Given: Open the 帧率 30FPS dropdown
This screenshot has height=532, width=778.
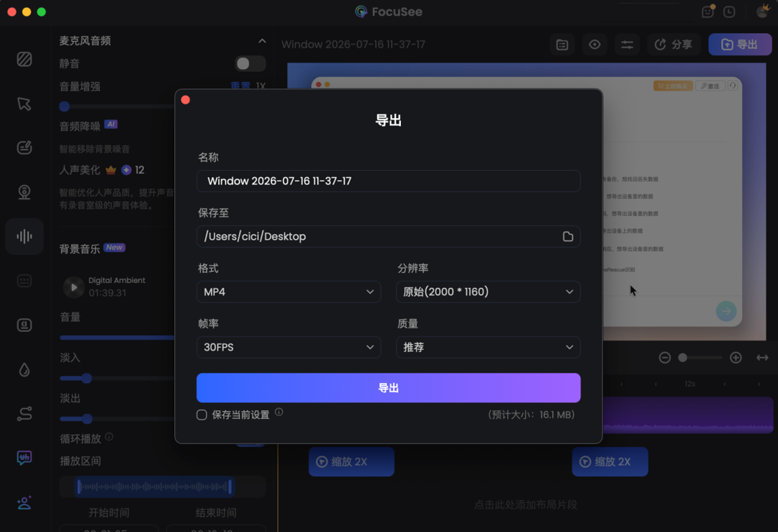Looking at the screenshot, I should tap(289, 348).
